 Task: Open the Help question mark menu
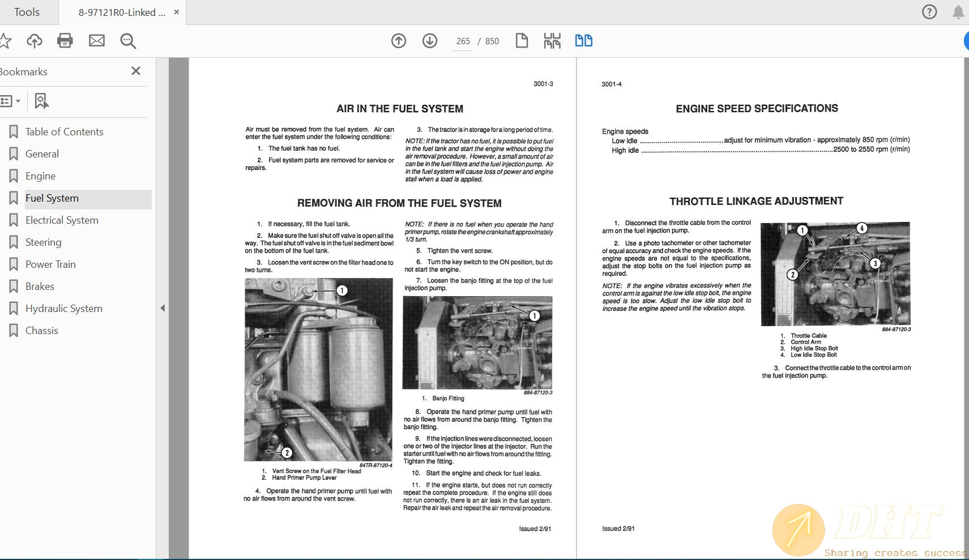(929, 11)
